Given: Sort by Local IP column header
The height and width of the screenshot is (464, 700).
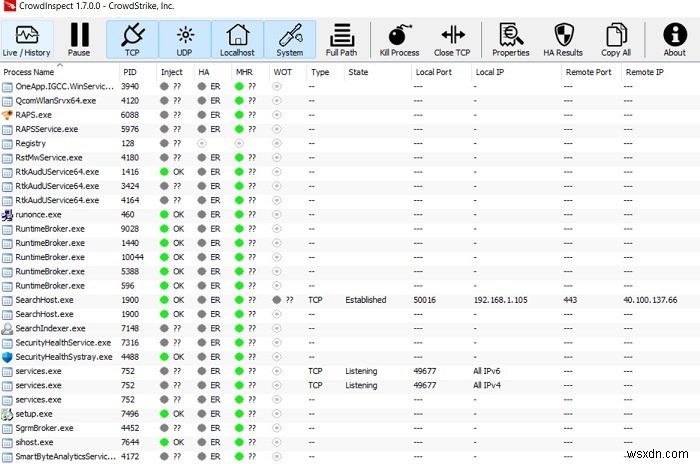Looking at the screenshot, I should pos(517,72).
